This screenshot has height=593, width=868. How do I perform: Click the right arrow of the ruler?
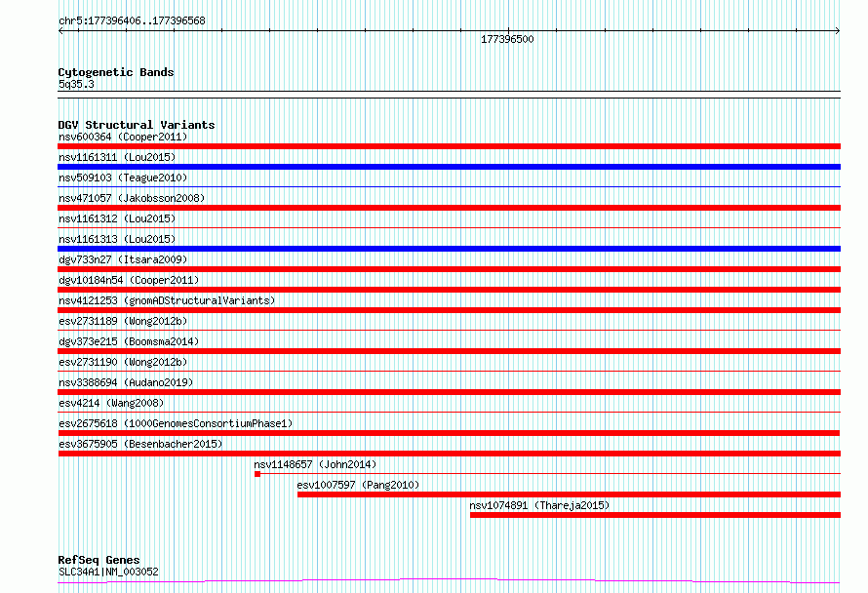pos(838,31)
